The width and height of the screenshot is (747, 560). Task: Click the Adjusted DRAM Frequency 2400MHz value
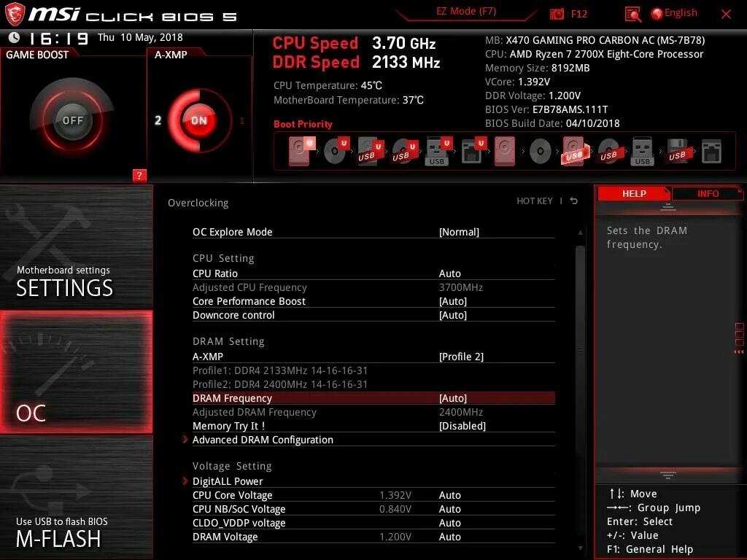461,412
